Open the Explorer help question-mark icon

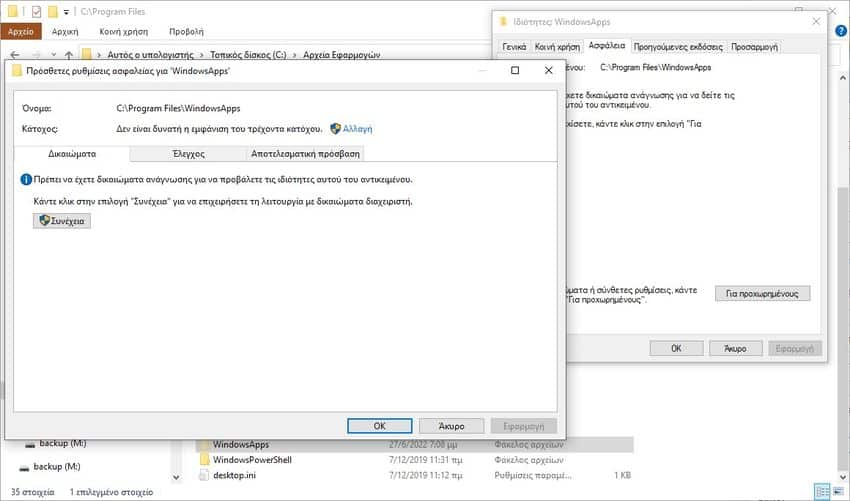click(x=841, y=31)
